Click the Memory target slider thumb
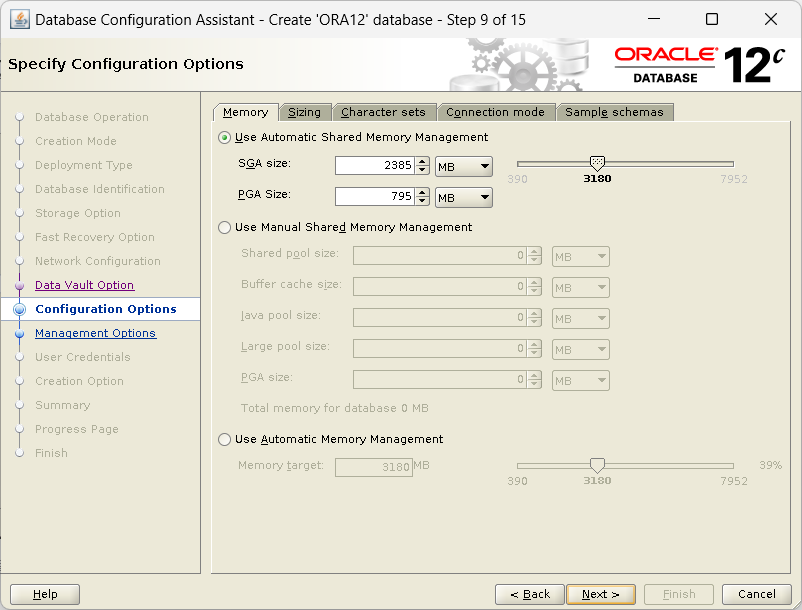 [x=597, y=465]
